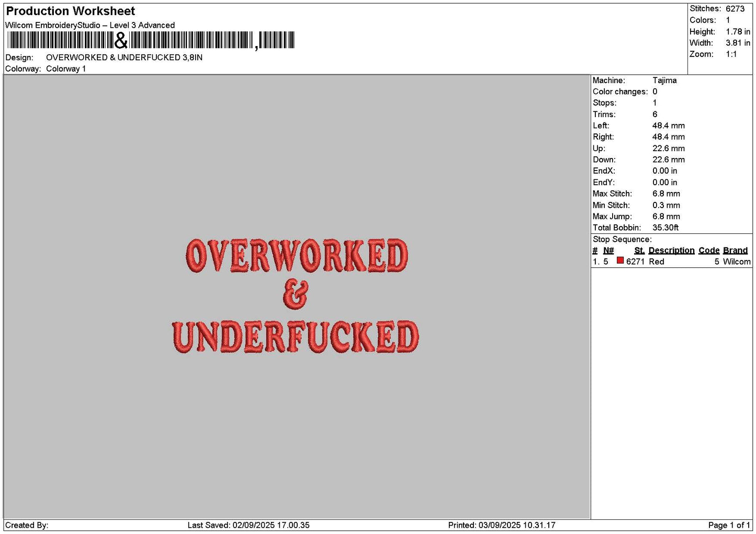The height and width of the screenshot is (534, 756).
Task: Click the Left value 48.4 mm
Action: point(669,126)
